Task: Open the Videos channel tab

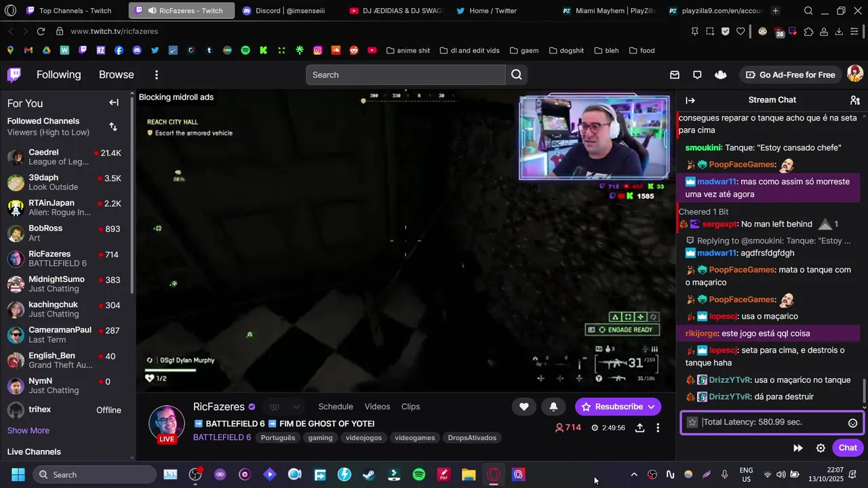Action: coord(377,407)
